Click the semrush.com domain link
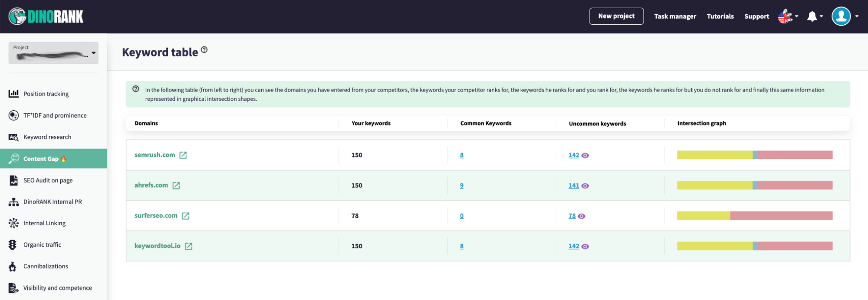Image resolution: width=868 pixels, height=300 pixels. click(x=155, y=155)
